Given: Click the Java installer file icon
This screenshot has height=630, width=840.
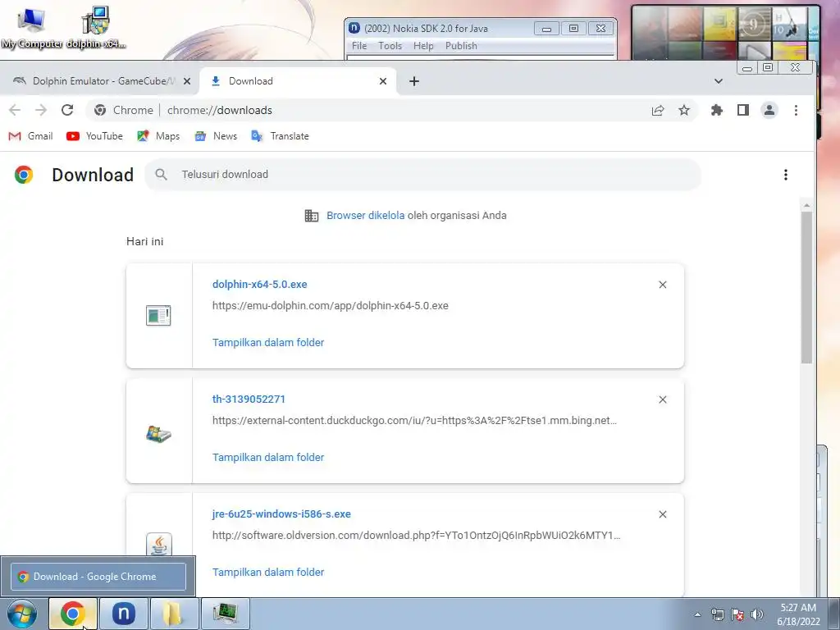Looking at the screenshot, I should tap(158, 545).
